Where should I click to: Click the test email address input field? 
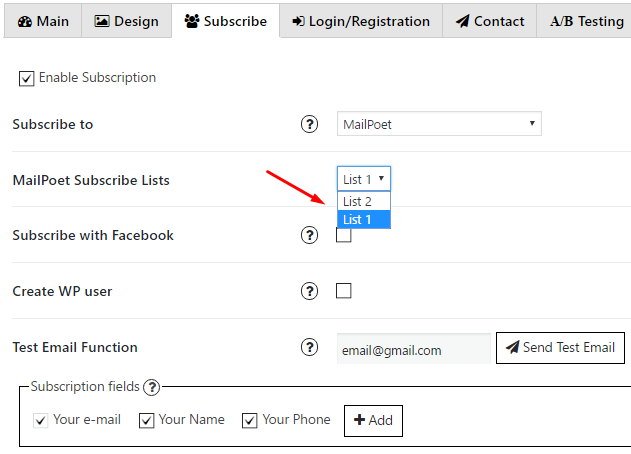pyautogui.click(x=413, y=349)
